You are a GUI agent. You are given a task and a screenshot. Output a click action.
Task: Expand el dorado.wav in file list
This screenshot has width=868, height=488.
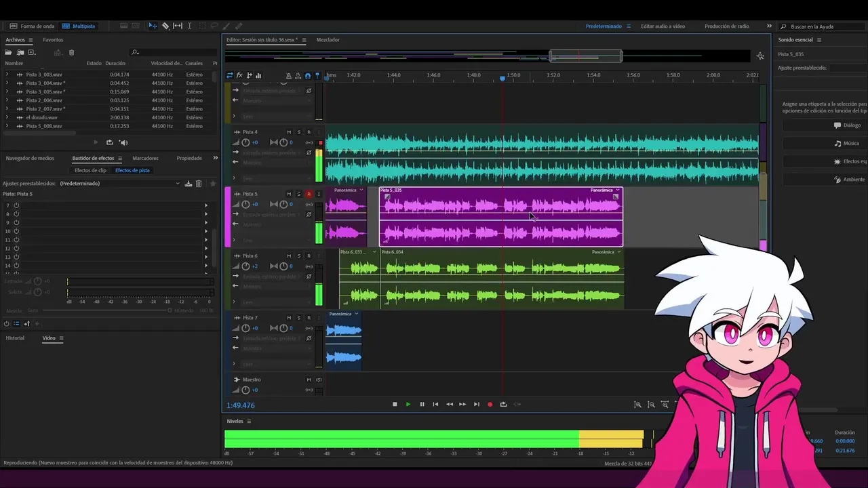point(7,117)
